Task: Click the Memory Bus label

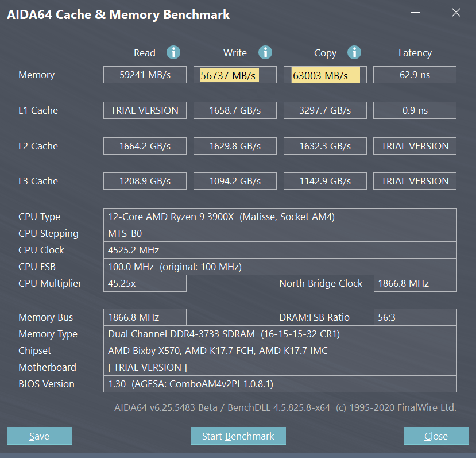Action: [x=46, y=318]
